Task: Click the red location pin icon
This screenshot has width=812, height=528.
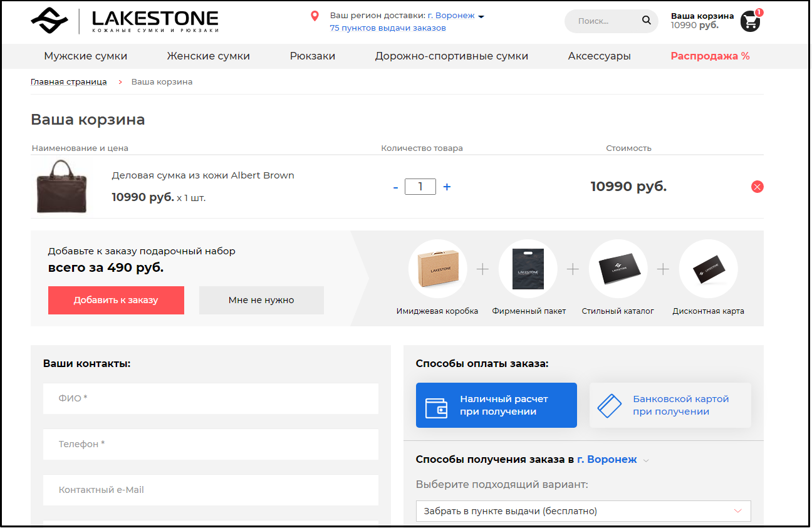Action: pos(315,16)
